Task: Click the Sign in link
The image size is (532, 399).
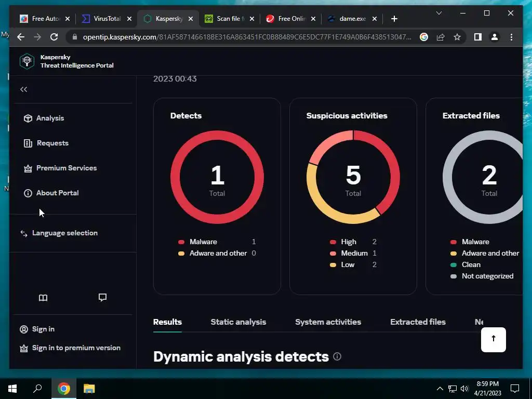Action: point(37,329)
